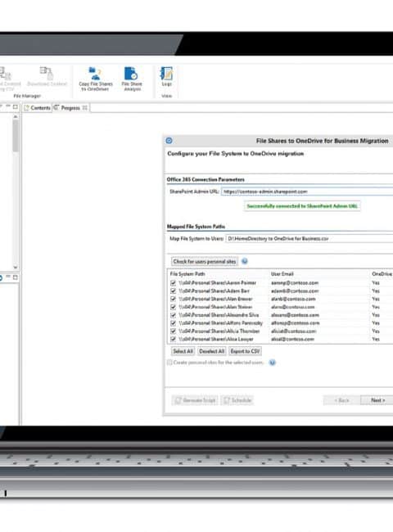The width and height of the screenshot is (393, 532).
Task: Click the Back button
Action: click(341, 400)
